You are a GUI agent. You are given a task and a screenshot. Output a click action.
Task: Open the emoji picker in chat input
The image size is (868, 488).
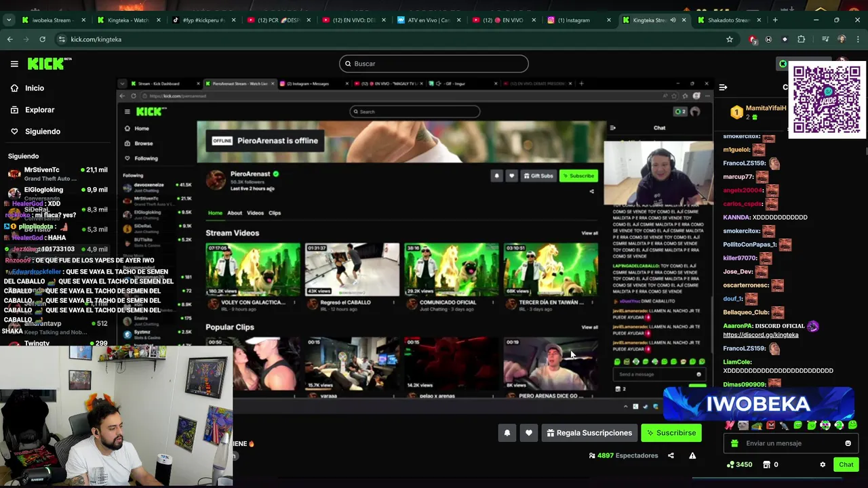848,443
